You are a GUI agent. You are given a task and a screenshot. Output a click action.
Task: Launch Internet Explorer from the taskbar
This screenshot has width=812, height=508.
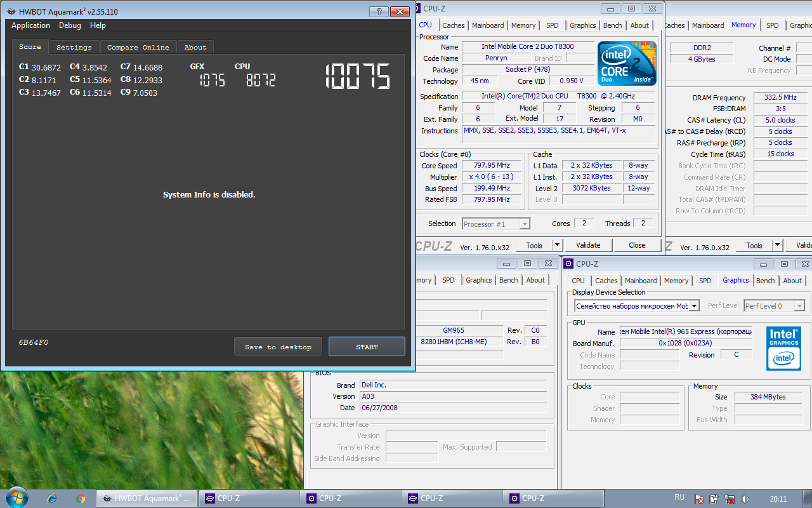52,498
